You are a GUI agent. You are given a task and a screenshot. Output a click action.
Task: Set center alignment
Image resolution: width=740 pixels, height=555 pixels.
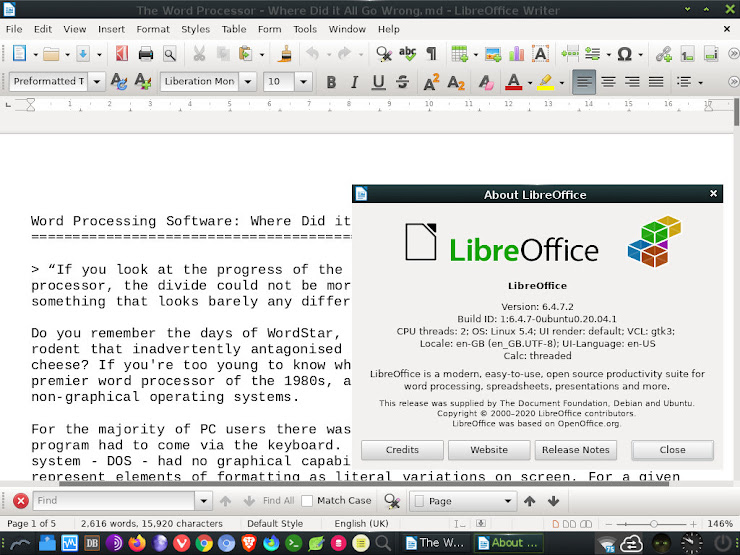(608, 82)
